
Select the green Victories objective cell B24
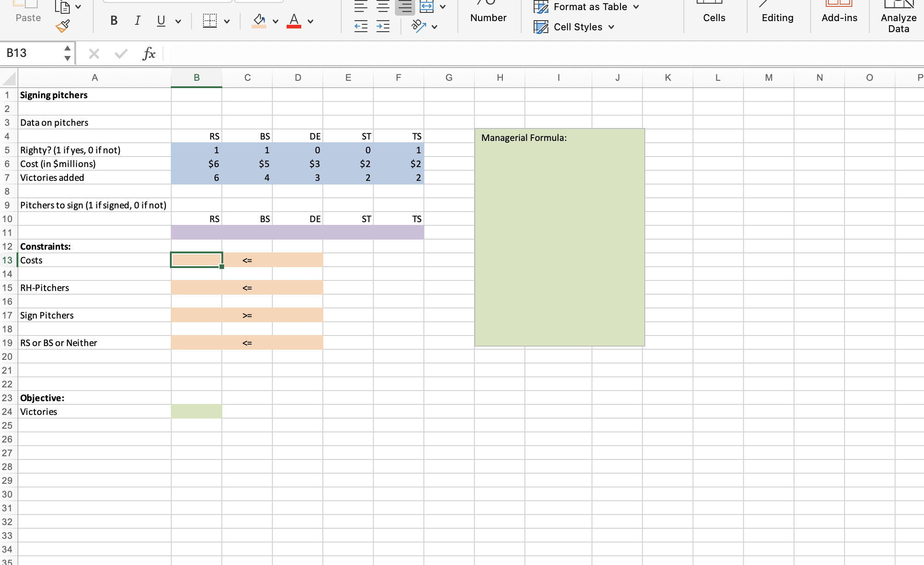[197, 412]
